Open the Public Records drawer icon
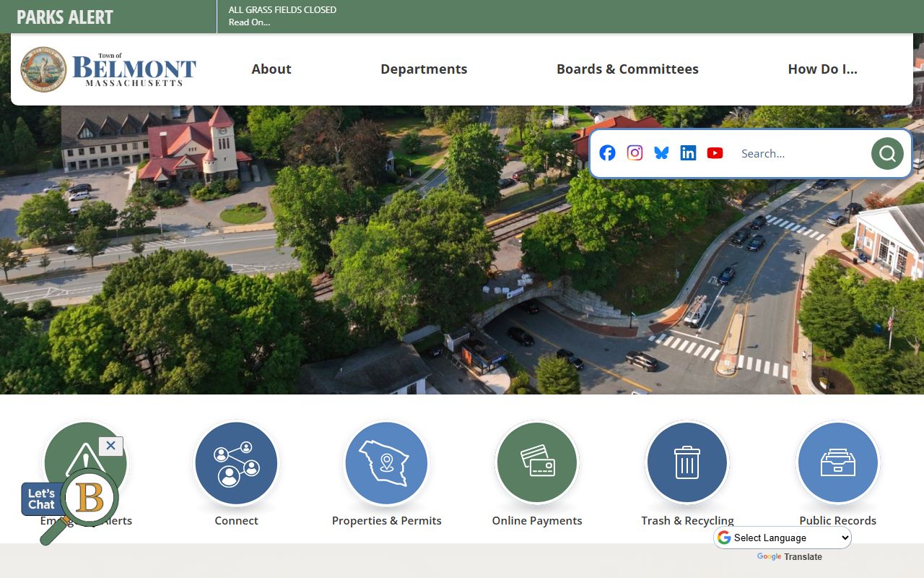 pyautogui.click(x=837, y=462)
